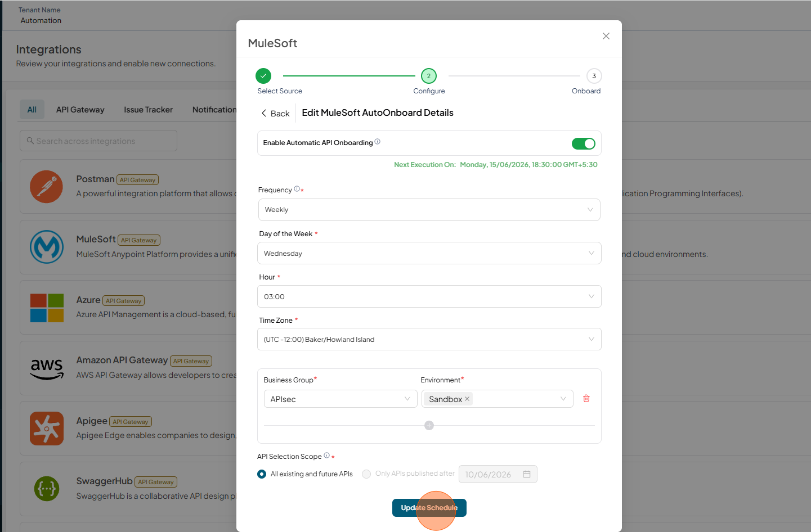The width and height of the screenshot is (811, 532).
Task: Click the Postman integration logo
Action: pyautogui.click(x=46, y=187)
